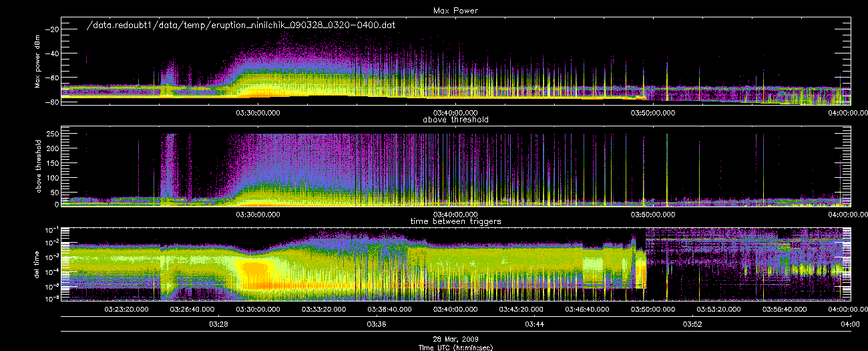This screenshot has width=868, height=351.
Task: Click the 03:52 label on lower time axis
Action: coord(692,324)
